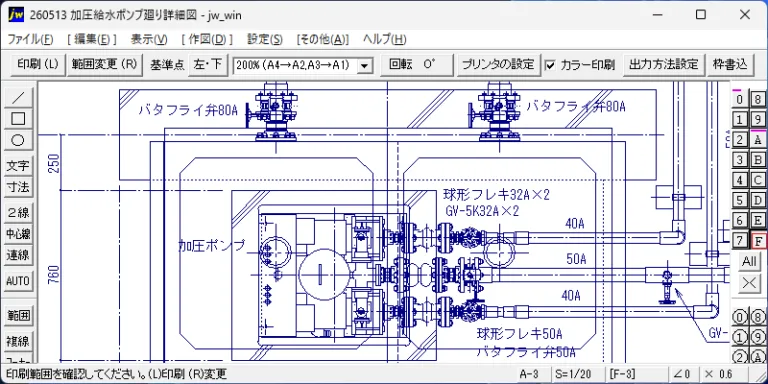Image resolution: width=768 pixels, height=384 pixels.
Task: Toggle layer 7 button
Action: 739,240
